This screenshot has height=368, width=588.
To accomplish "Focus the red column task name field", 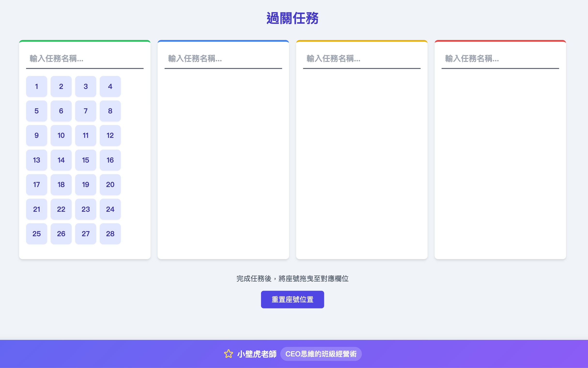I will click(x=500, y=59).
